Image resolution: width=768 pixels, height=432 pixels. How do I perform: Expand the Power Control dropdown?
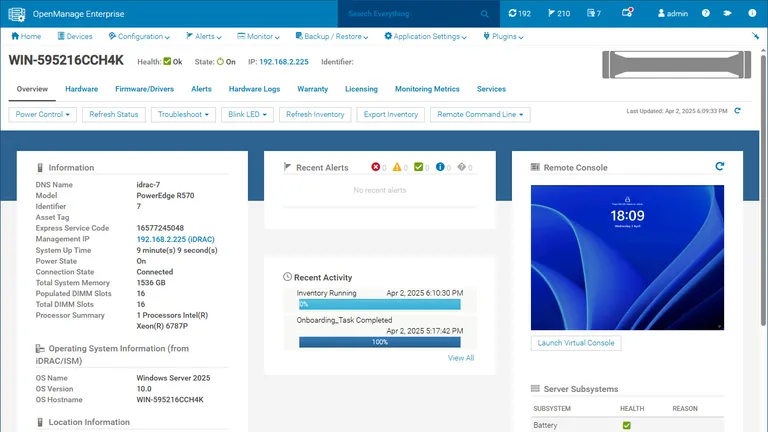[x=43, y=115]
